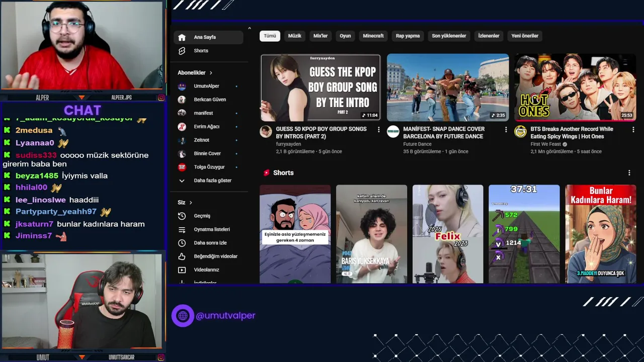Screen dimensions: 644x362
Task: Open BTS Breaks Another Record video title
Action: [572, 133]
